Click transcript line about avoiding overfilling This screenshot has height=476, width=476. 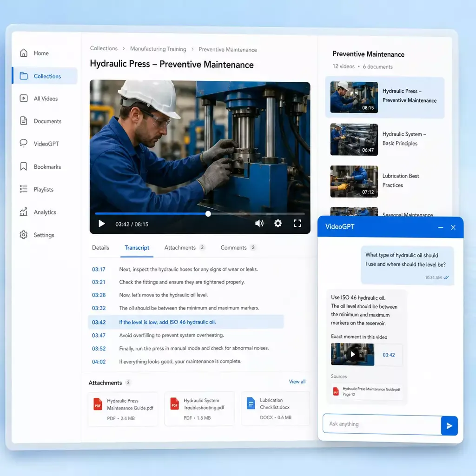(x=172, y=335)
